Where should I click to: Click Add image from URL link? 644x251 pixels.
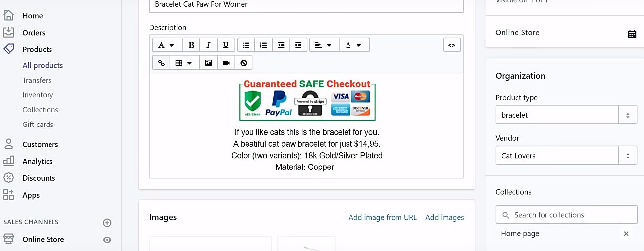383,217
